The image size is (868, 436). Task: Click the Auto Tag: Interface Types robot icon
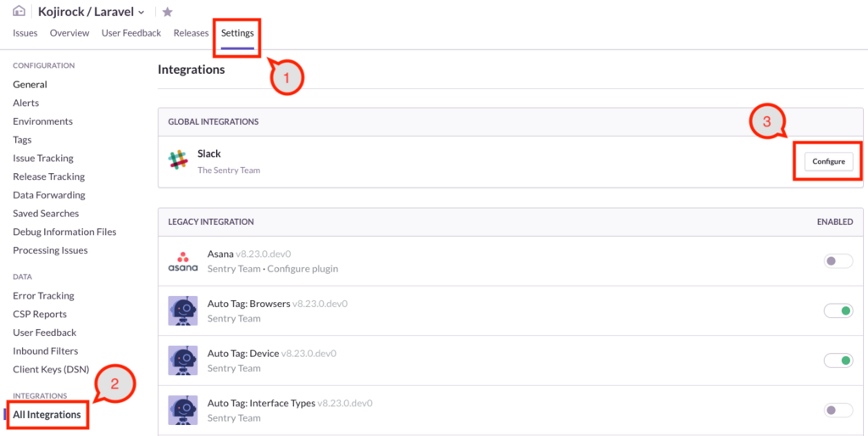point(183,411)
